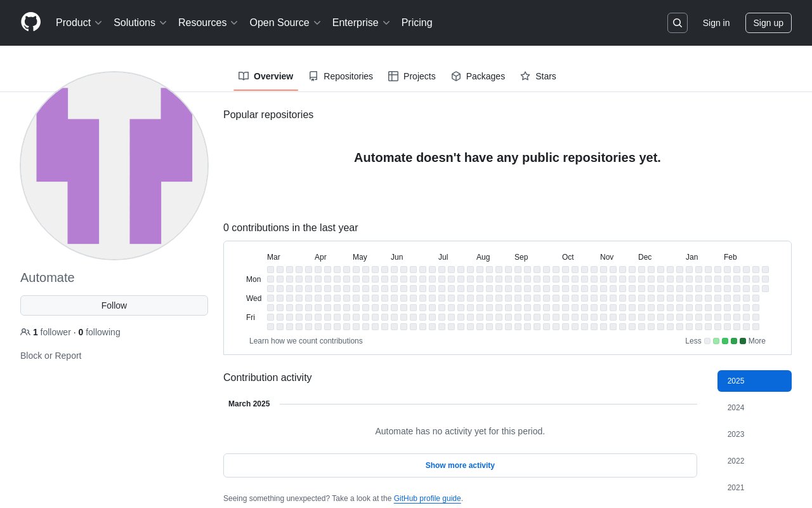
Task: Expand the Enterprise menu
Action: click(x=361, y=23)
